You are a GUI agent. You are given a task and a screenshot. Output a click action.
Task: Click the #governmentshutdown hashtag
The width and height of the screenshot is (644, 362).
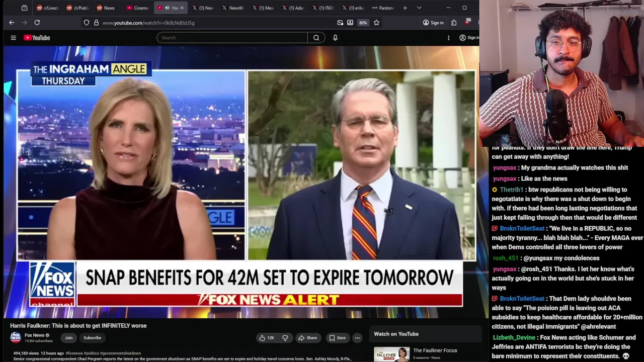click(x=120, y=353)
